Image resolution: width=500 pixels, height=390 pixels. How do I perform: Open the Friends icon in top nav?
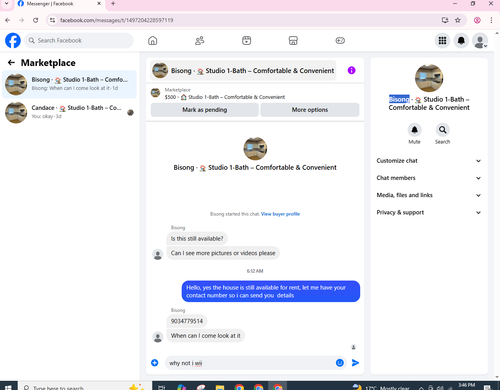[200, 41]
